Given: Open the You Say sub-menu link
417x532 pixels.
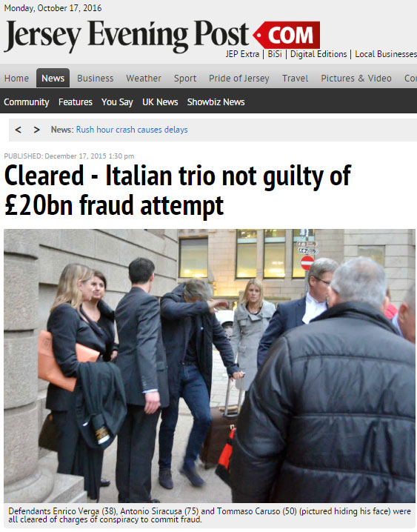Looking at the screenshot, I should click(x=117, y=102).
